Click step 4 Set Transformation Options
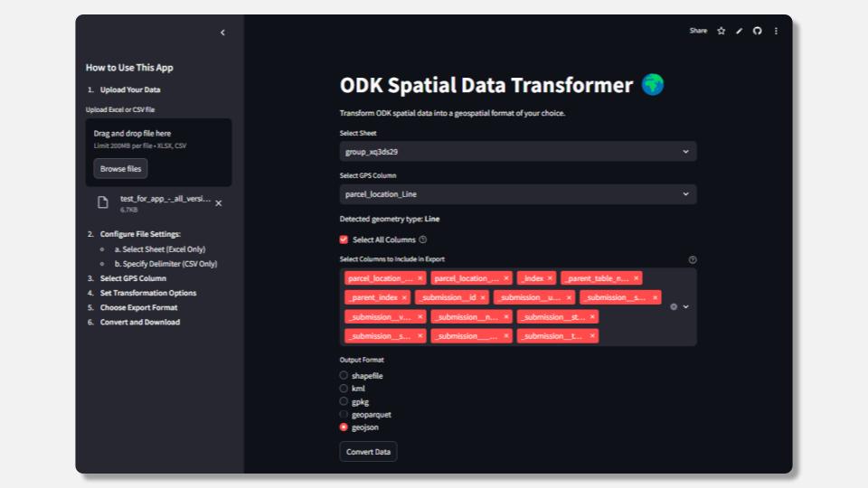Screen dimensions: 868x488 pos(148,293)
